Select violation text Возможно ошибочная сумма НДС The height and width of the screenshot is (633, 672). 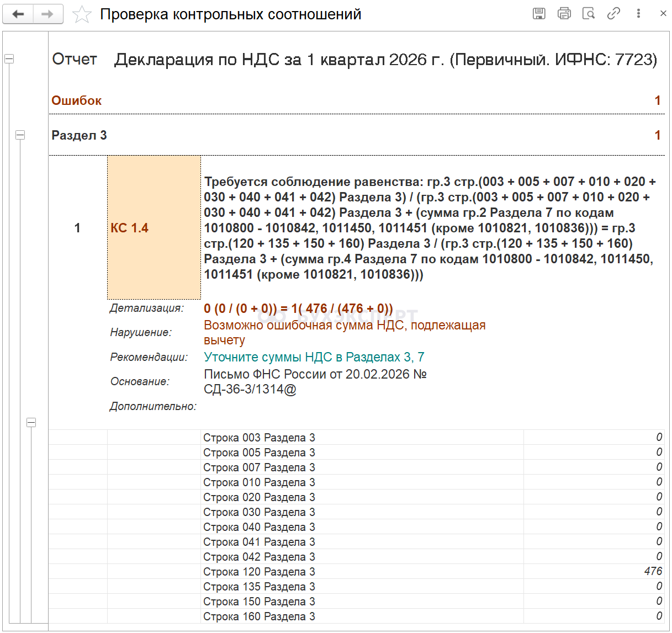click(345, 333)
